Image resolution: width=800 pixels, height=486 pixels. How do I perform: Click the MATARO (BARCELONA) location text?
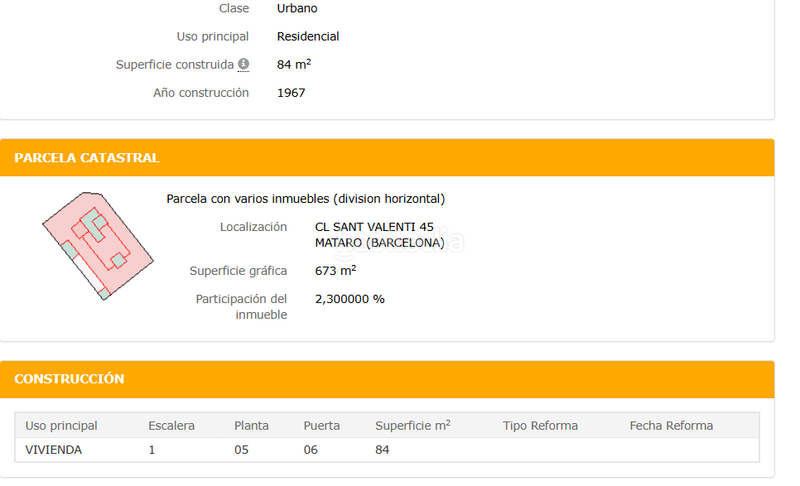(x=379, y=243)
